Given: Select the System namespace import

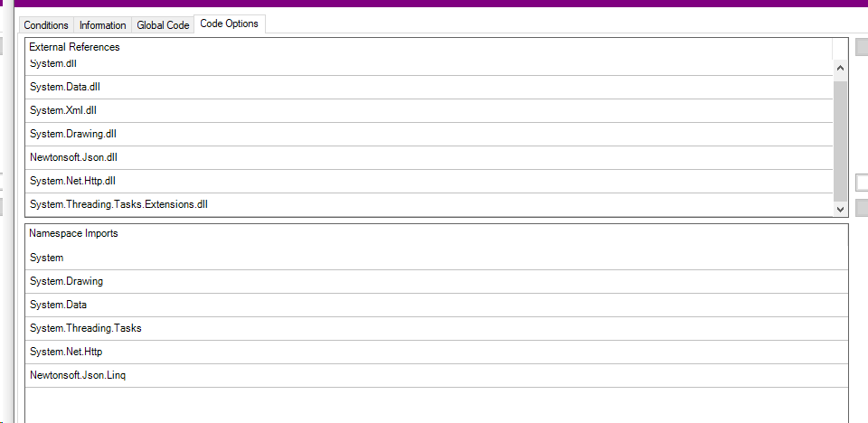Looking at the screenshot, I should pos(437,258).
